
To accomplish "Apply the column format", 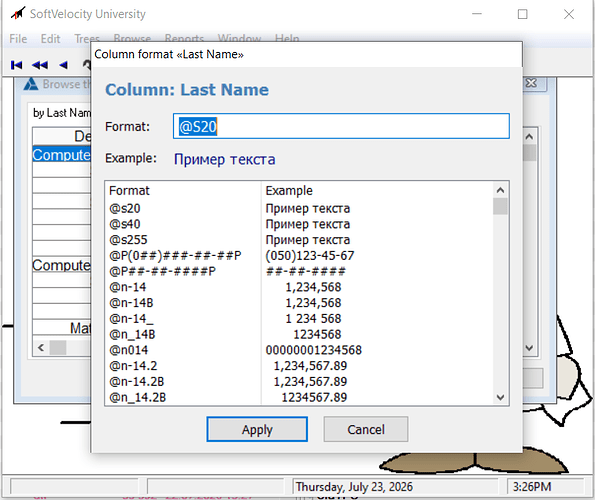I will coord(257,429).
